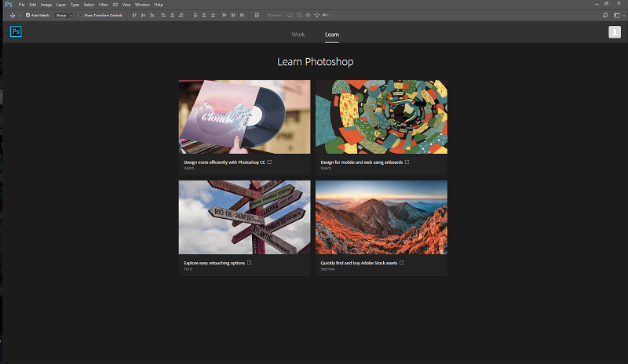This screenshot has height=364, width=628.
Task: Open the Image menu
Action: (x=46, y=5)
